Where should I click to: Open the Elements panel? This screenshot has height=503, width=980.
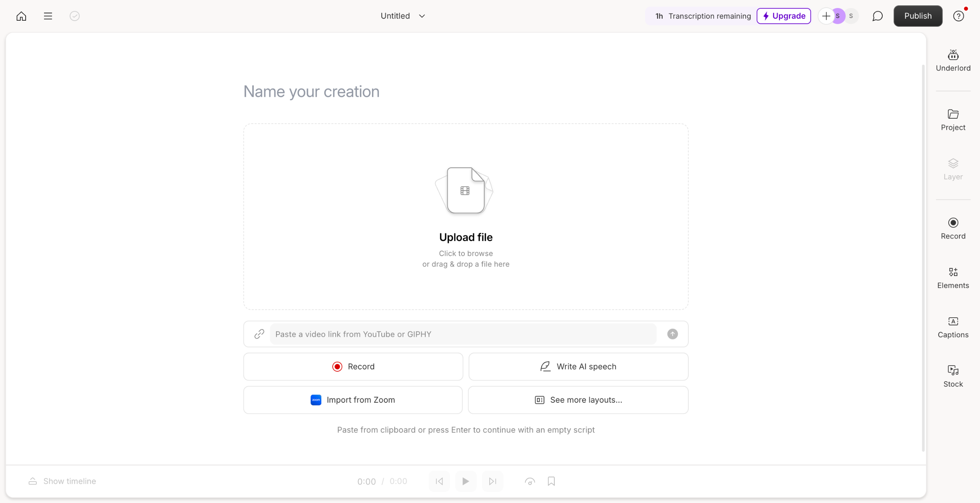coord(953,278)
